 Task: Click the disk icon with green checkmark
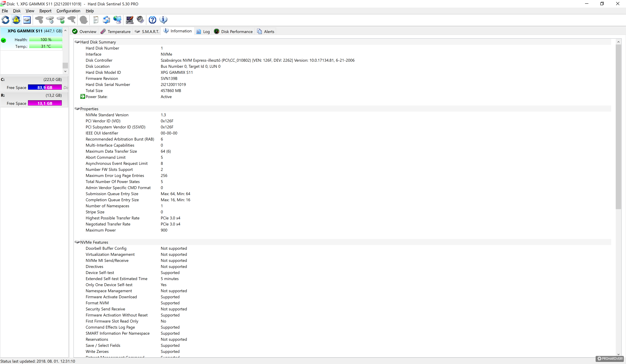(x=61, y=20)
